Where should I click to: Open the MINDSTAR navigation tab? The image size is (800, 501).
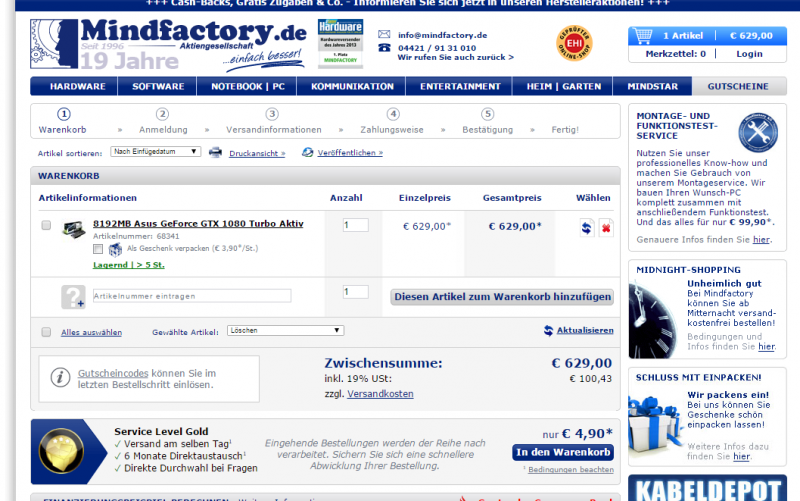coord(652,87)
